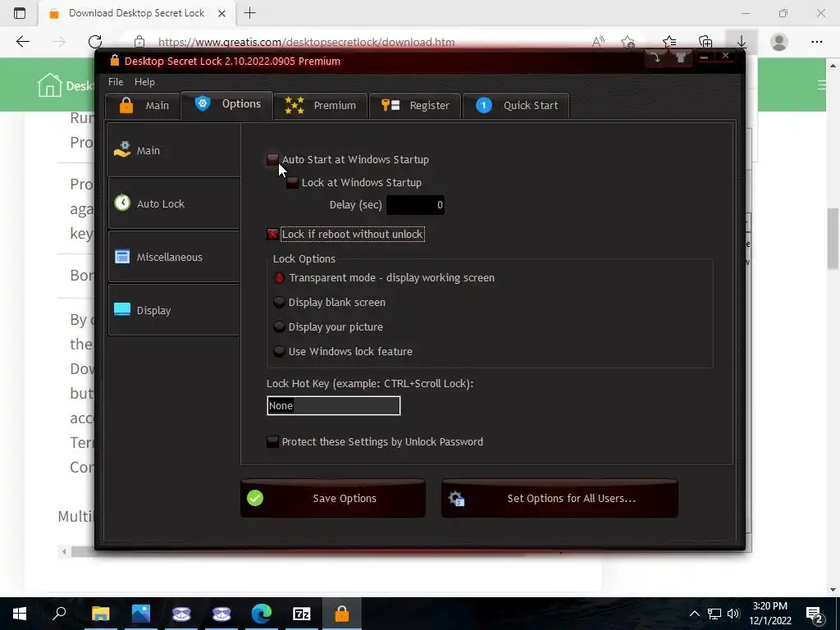This screenshot has height=630, width=840.
Task: Uncheck Lock if reboot without unlock
Action: pyautogui.click(x=272, y=234)
